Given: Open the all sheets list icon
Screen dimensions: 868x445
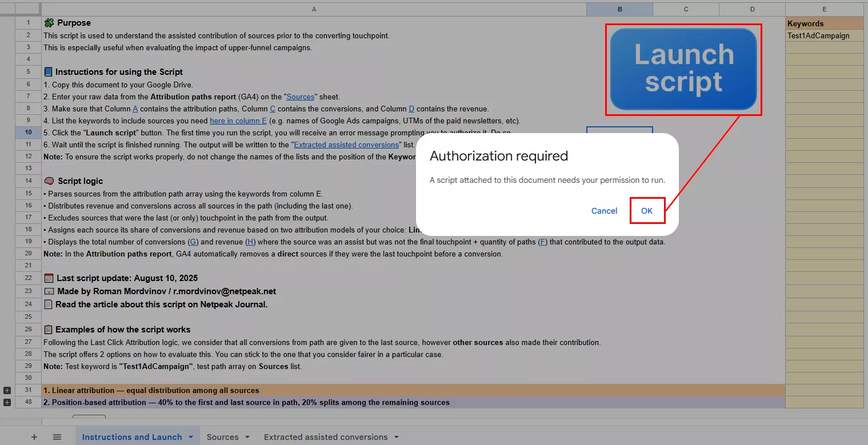Looking at the screenshot, I should tap(57, 437).
